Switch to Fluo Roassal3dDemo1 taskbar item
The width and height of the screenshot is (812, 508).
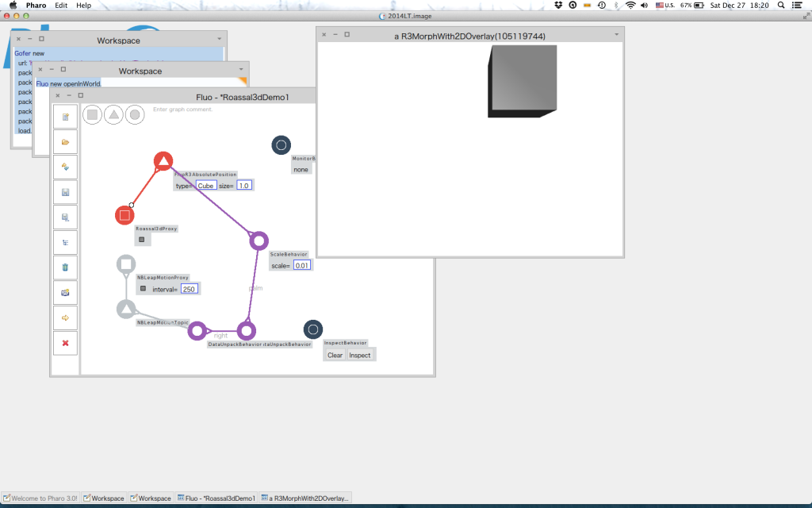216,498
